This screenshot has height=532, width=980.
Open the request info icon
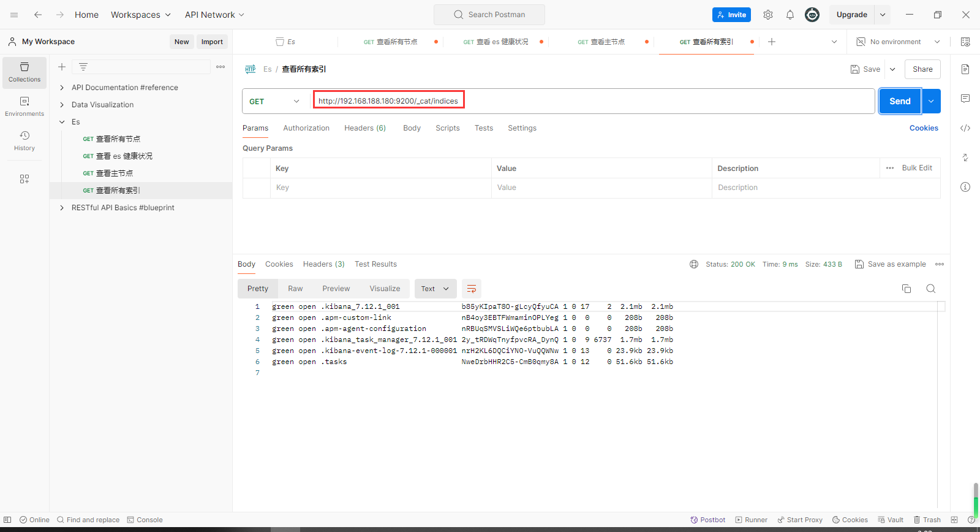(965, 187)
